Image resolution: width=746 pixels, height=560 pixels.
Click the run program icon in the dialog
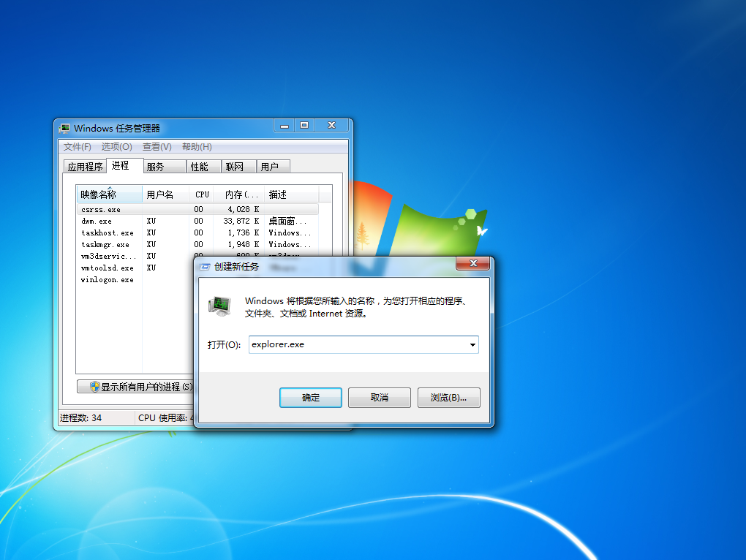(220, 306)
